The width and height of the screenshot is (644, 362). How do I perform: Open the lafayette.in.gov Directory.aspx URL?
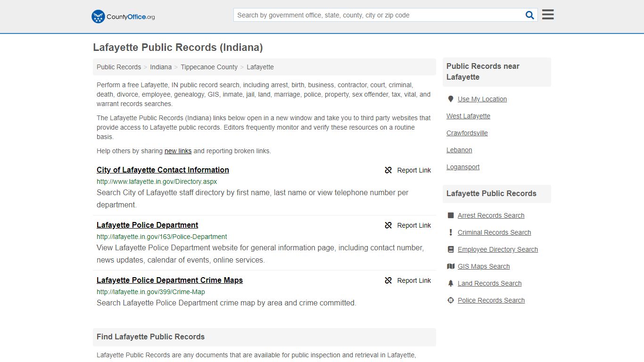(157, 181)
